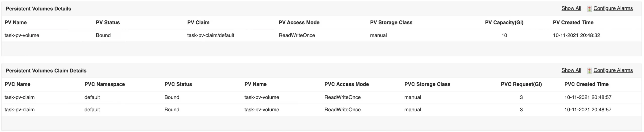The image size is (644, 132).
Task: Sort by PVC Request(Gi) column
Action: [521, 84]
